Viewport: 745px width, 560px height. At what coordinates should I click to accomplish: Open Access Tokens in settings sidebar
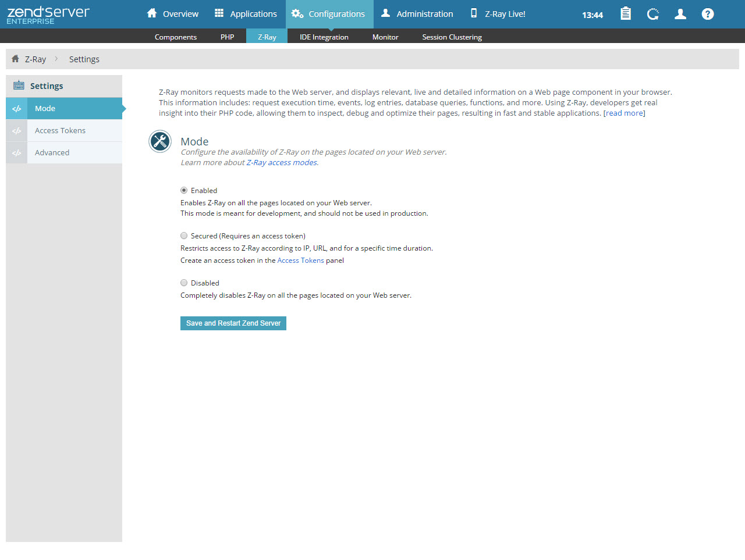tap(61, 131)
